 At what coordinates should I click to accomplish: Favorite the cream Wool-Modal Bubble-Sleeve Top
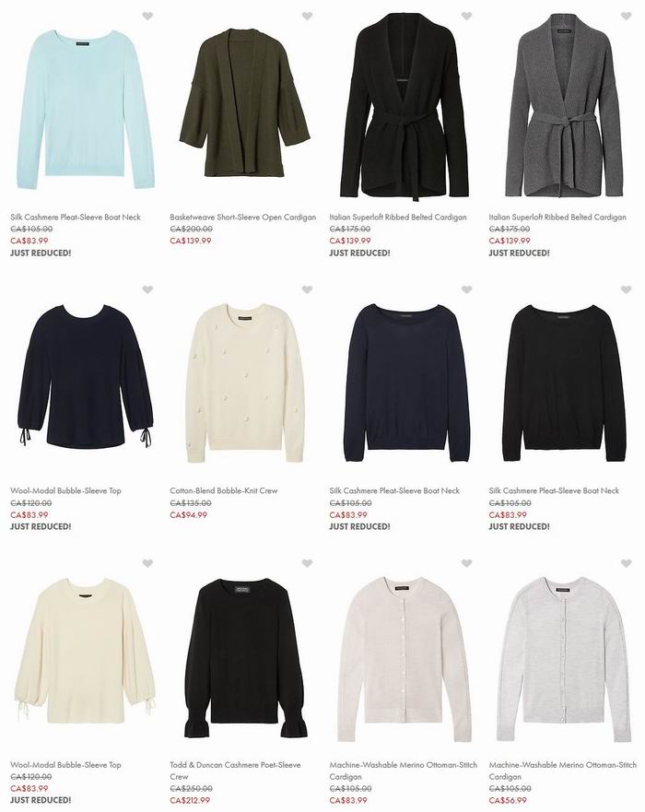pos(147,563)
